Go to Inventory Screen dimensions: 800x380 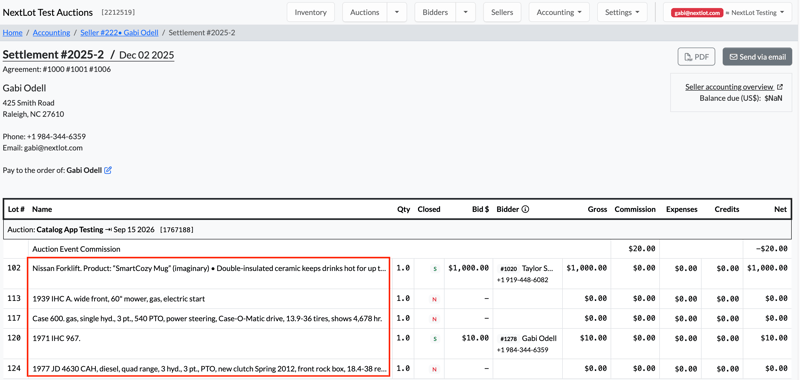(x=311, y=12)
